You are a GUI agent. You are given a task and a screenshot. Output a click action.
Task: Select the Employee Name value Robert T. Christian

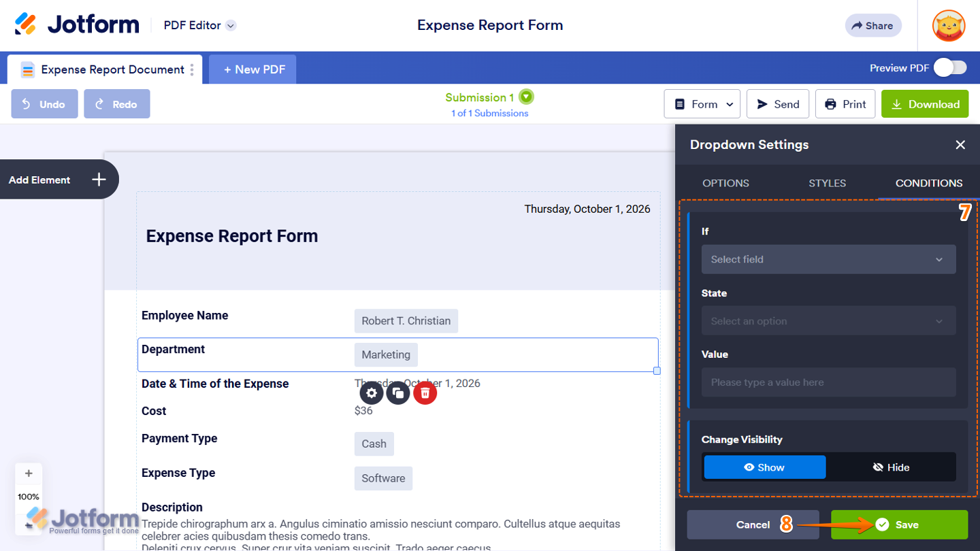(x=406, y=320)
